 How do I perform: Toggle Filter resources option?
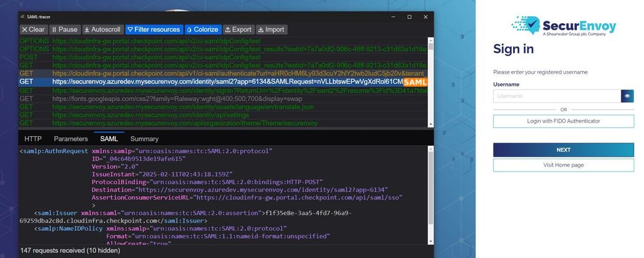tap(154, 30)
